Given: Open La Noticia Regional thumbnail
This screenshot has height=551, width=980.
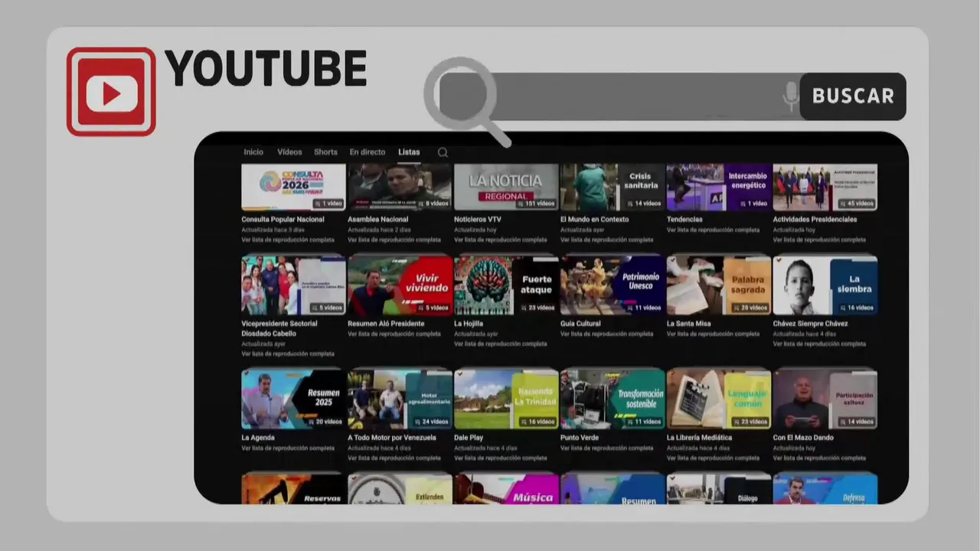Looking at the screenshot, I should click(506, 187).
